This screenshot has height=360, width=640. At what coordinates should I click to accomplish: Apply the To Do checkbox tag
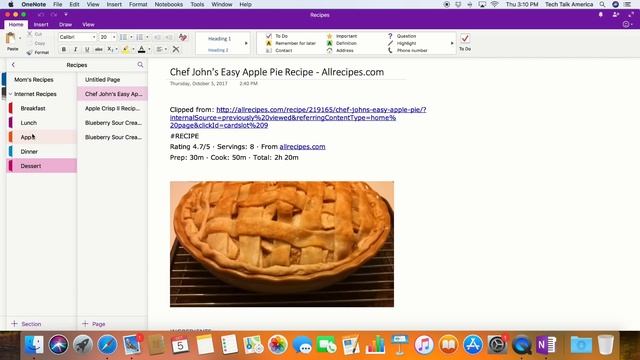tap(277, 36)
